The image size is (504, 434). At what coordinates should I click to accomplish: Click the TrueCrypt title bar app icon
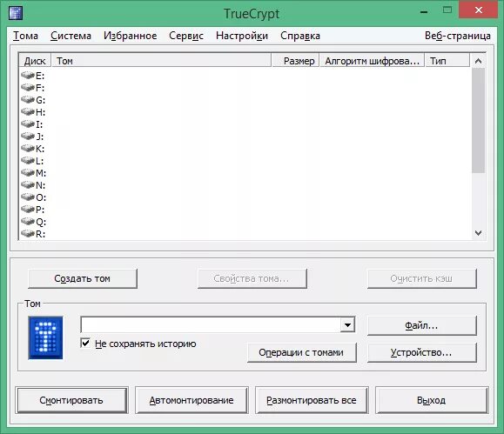(16, 13)
